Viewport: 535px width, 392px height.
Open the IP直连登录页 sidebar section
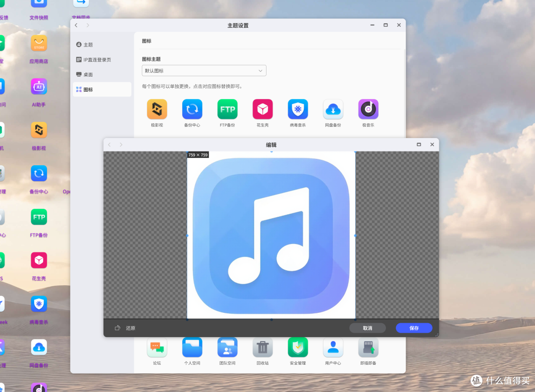pyautogui.click(x=102, y=60)
